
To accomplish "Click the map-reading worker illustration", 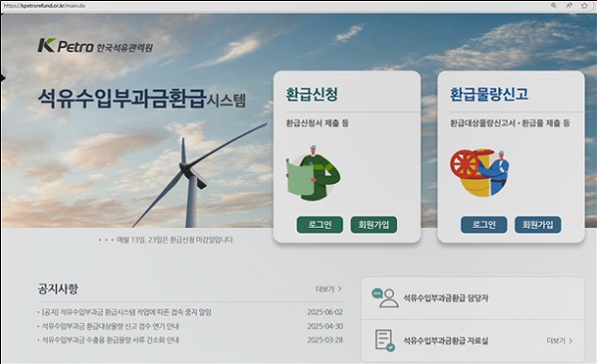I will click(313, 173).
